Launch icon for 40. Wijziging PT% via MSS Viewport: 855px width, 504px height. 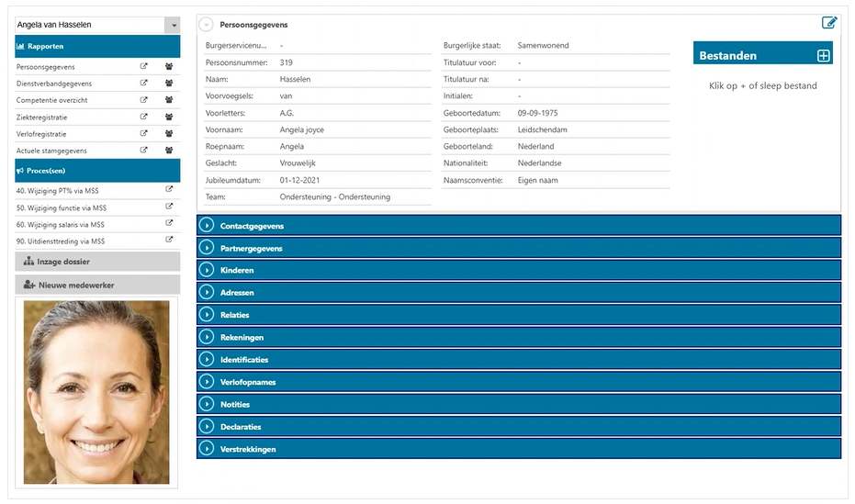click(169, 190)
